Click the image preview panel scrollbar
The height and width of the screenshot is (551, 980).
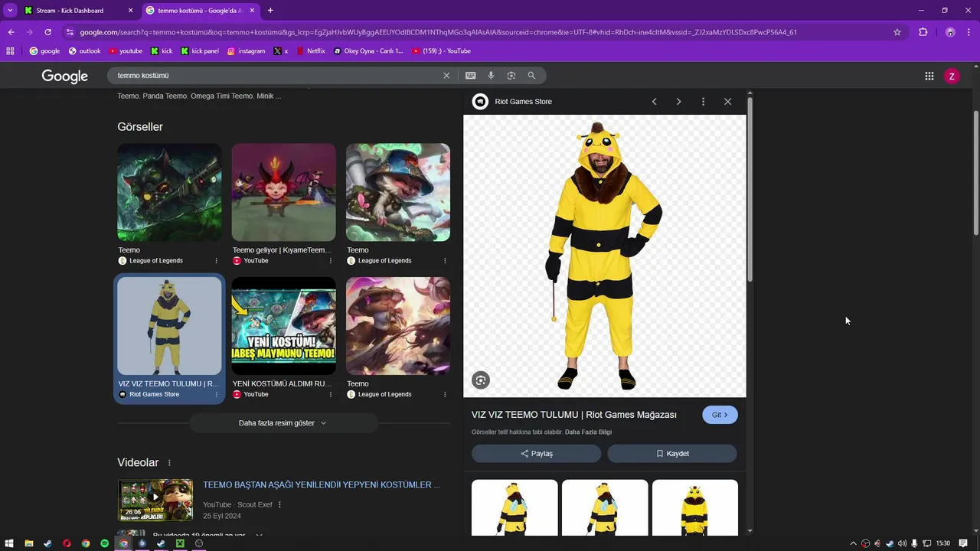tap(750, 187)
